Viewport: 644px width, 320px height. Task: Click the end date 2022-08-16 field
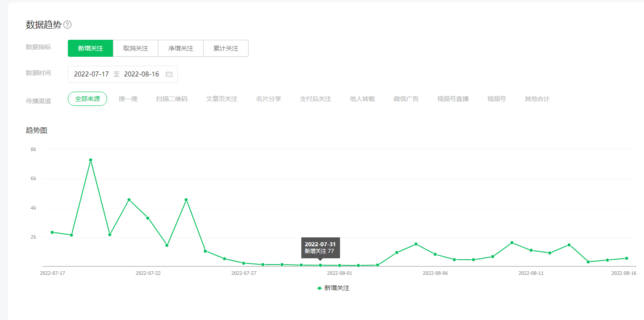[x=141, y=74]
